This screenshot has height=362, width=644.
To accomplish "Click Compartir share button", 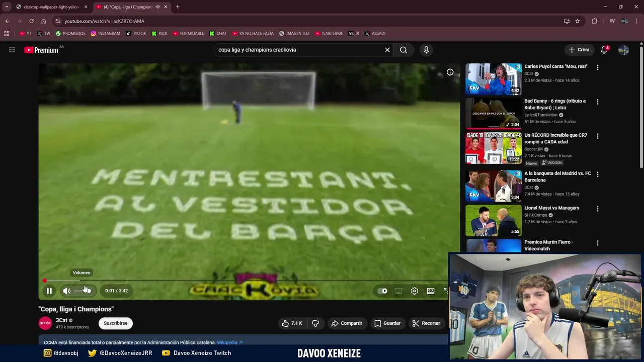I will pyautogui.click(x=347, y=323).
